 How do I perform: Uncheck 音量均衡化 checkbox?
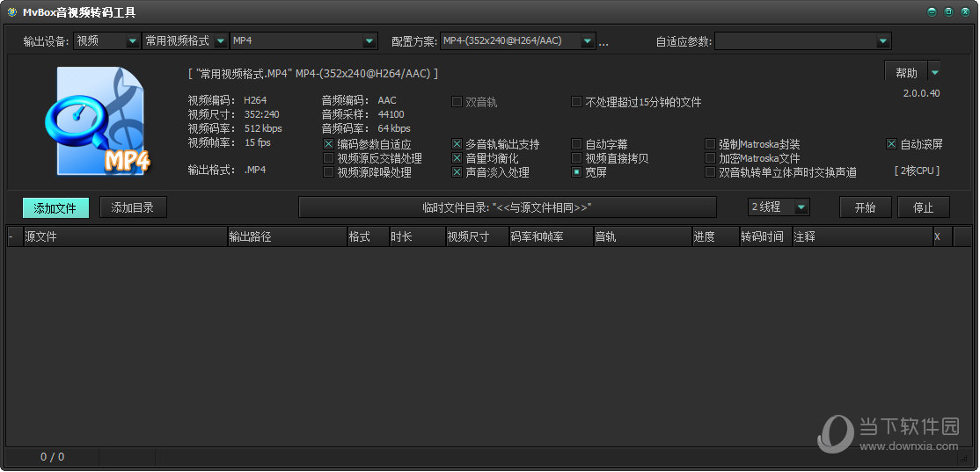(x=457, y=158)
